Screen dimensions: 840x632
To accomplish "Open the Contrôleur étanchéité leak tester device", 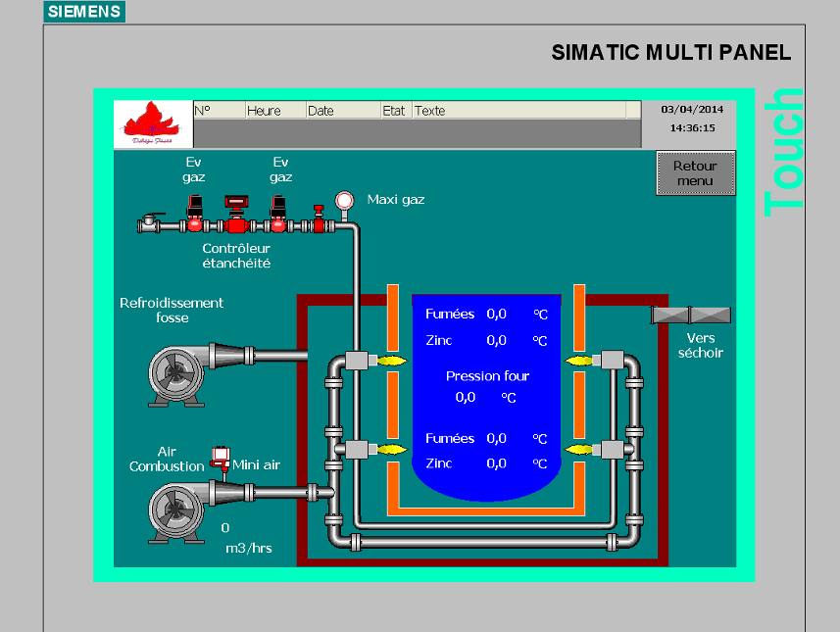I will click(236, 214).
